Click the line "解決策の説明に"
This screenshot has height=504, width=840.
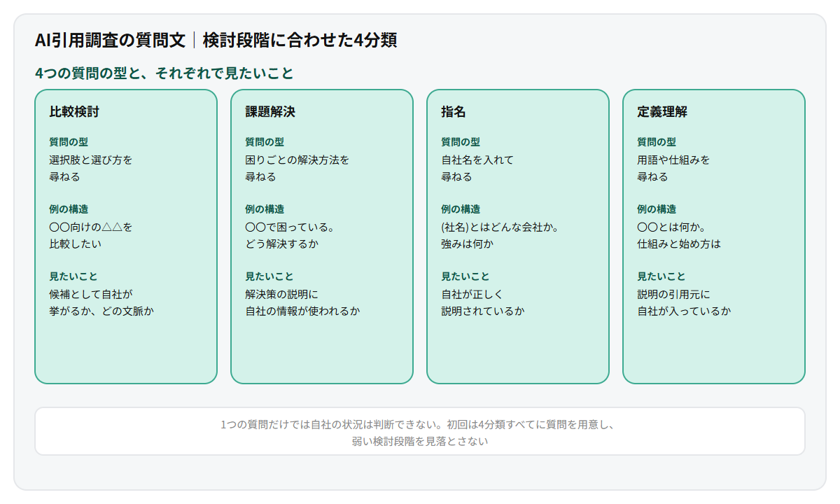(x=281, y=294)
